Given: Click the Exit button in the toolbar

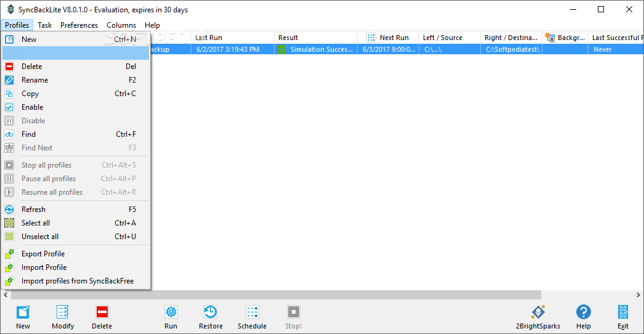Looking at the screenshot, I should point(623,317).
